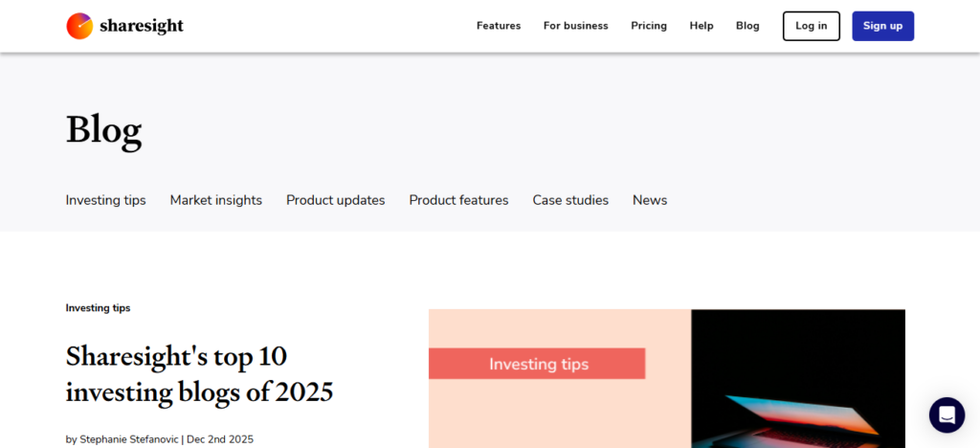This screenshot has width=980, height=448.
Task: Open the top 10 investing blogs article title
Action: (199, 374)
